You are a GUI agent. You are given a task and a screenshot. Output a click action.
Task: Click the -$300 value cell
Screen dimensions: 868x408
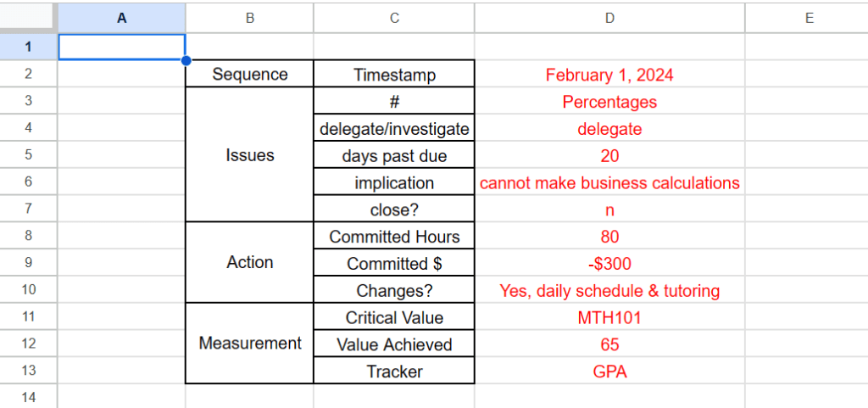[x=609, y=264]
